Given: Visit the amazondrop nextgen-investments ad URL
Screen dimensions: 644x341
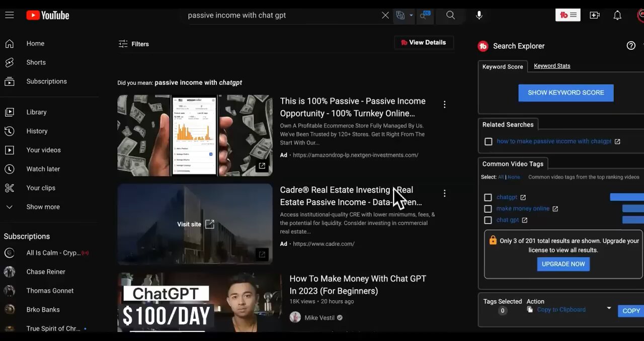Looking at the screenshot, I should tap(355, 155).
